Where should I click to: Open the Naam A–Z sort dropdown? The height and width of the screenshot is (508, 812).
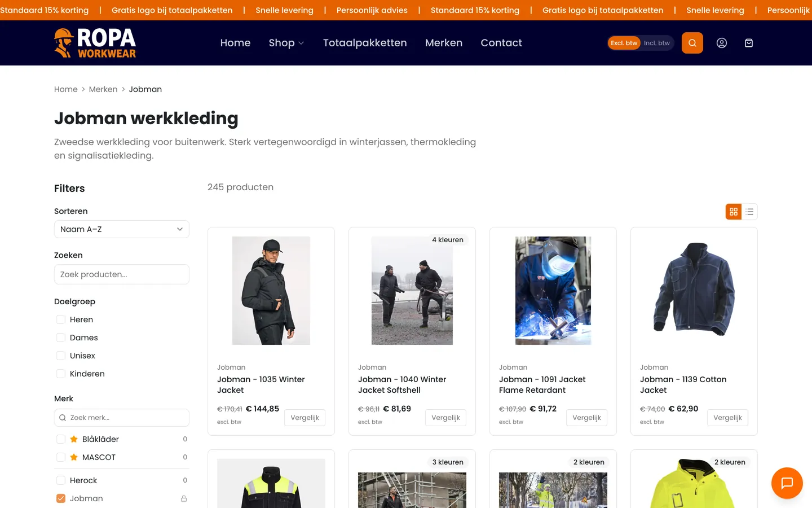pos(122,229)
